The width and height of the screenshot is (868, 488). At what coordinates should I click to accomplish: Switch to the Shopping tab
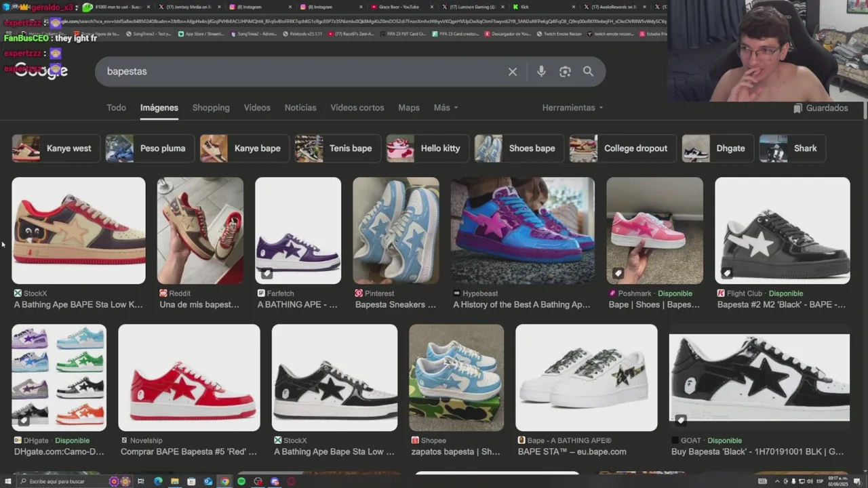(211, 108)
